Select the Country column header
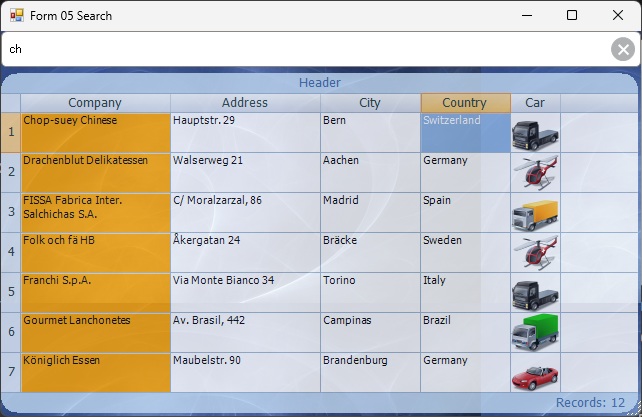This screenshot has height=417, width=642. click(465, 103)
